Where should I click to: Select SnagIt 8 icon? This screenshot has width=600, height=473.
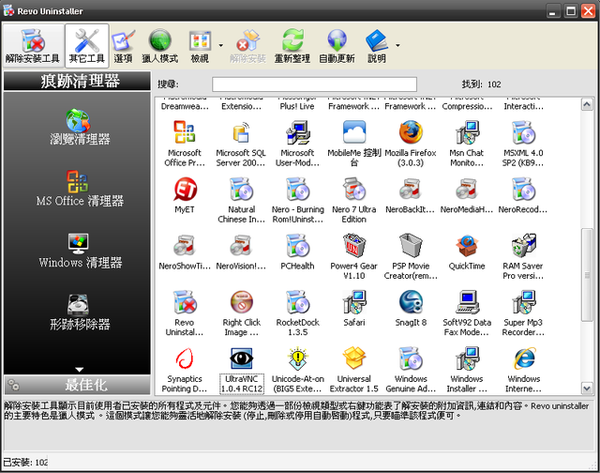coord(411,308)
